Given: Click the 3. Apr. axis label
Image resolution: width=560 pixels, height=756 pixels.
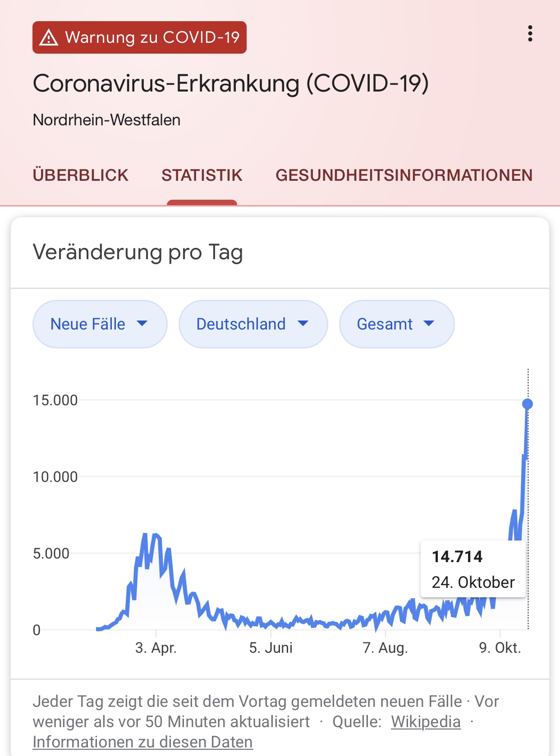Looking at the screenshot, I should pos(156,648).
